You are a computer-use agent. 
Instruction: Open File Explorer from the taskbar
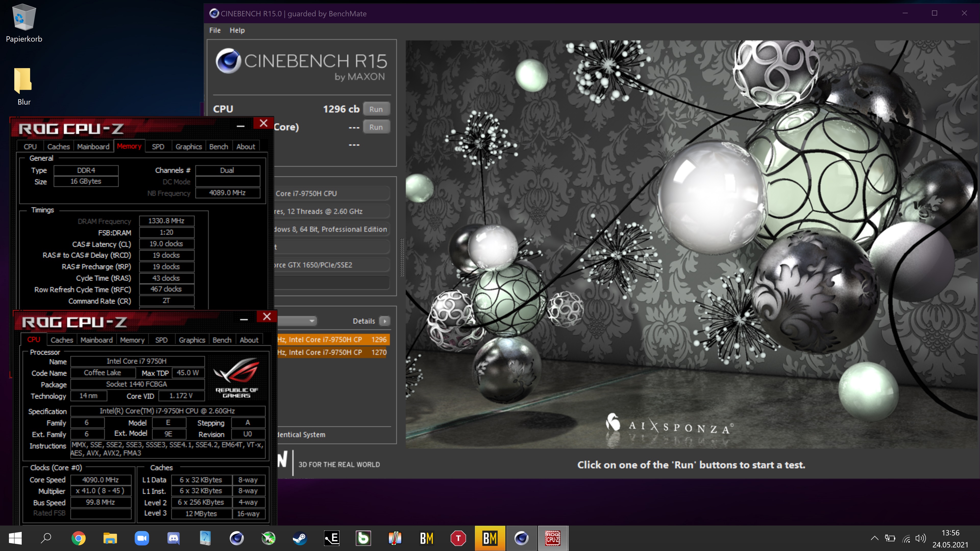tap(110, 538)
